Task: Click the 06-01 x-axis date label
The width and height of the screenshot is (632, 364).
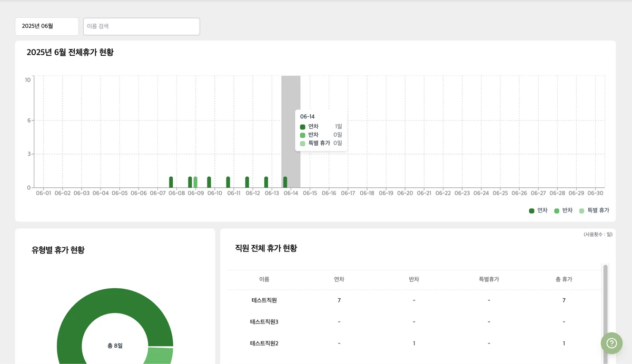Action: [44, 193]
